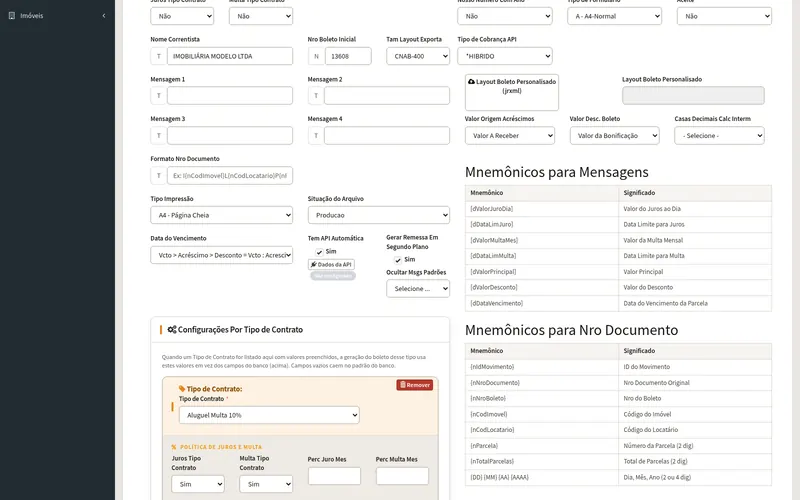Viewport: 800px width, 500px height.
Task: Click the disabled Layout Boleto Personalizado text field
Action: click(693, 95)
